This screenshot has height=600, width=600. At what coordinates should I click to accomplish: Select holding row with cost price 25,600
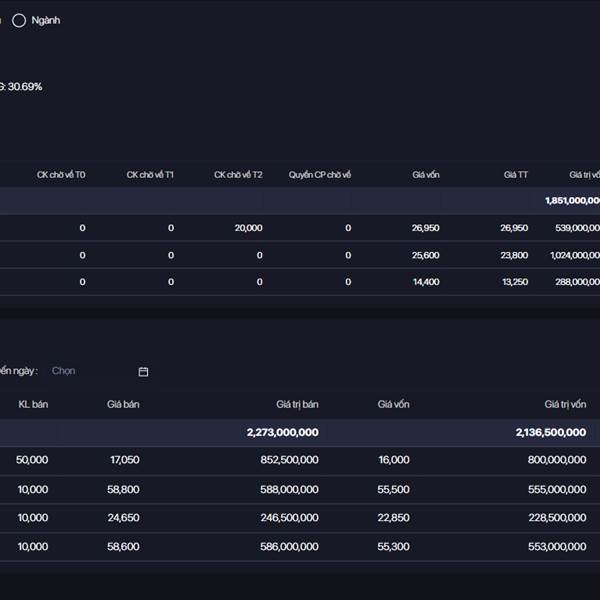click(300, 255)
